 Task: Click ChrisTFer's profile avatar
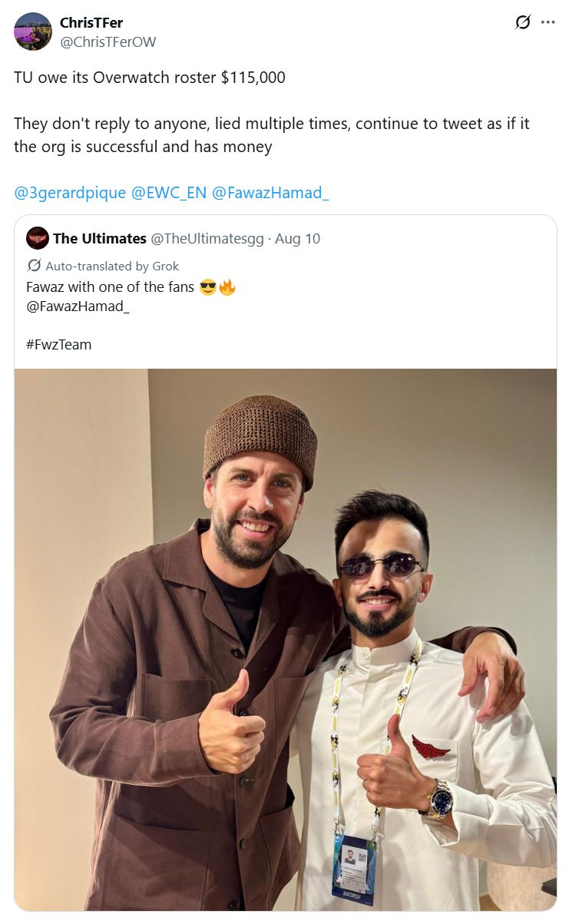(x=33, y=31)
